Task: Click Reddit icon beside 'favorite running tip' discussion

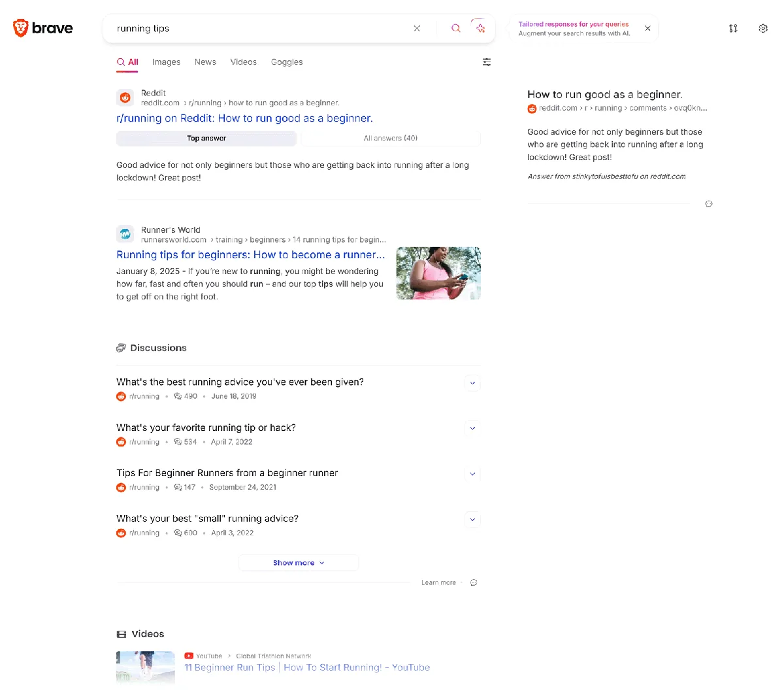Action: (x=121, y=442)
